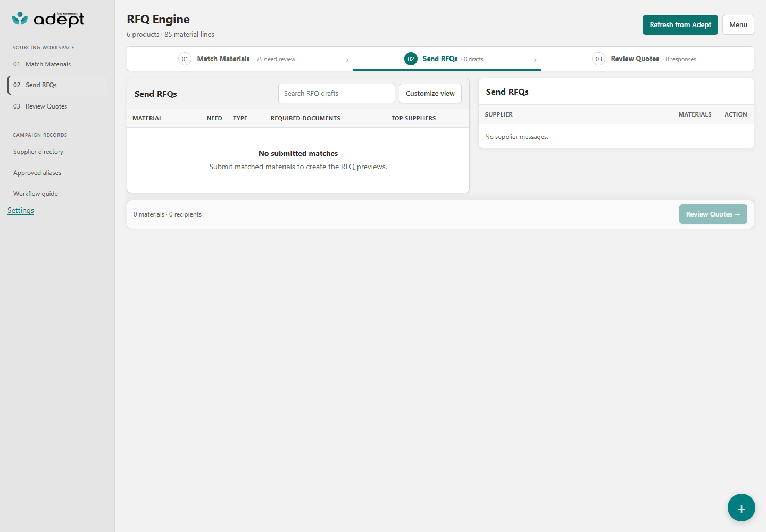Click chevron after Match Materials step

click(347, 60)
